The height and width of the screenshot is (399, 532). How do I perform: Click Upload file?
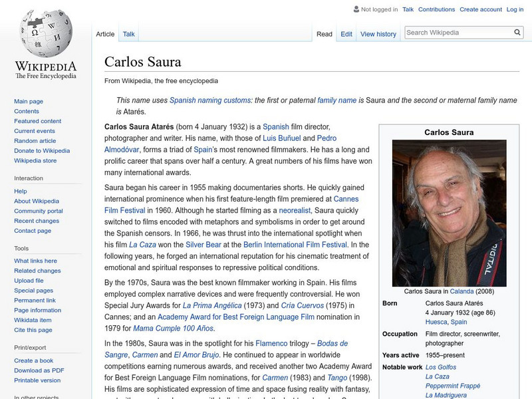[29, 280]
